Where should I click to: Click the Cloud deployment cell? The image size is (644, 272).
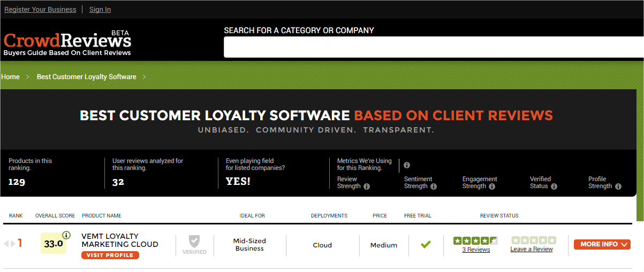322,245
